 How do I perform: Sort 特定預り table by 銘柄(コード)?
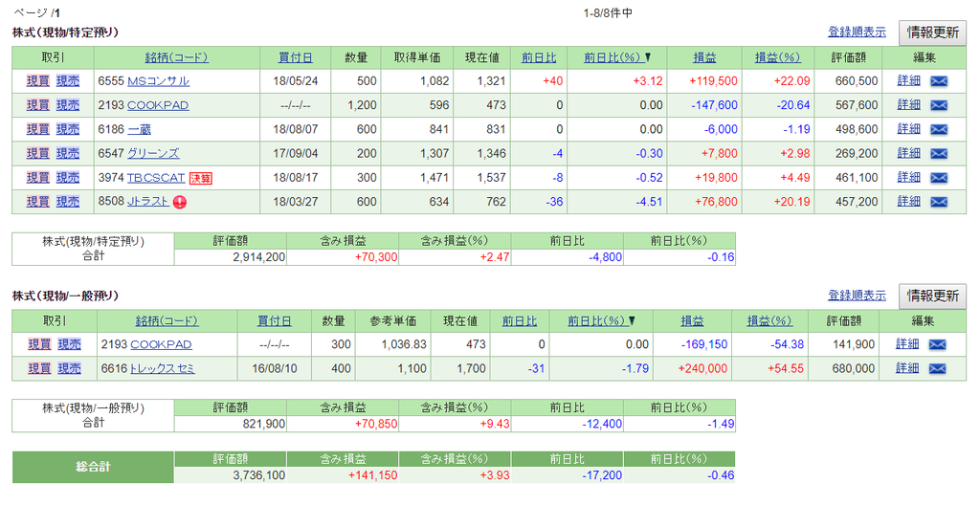point(177,57)
